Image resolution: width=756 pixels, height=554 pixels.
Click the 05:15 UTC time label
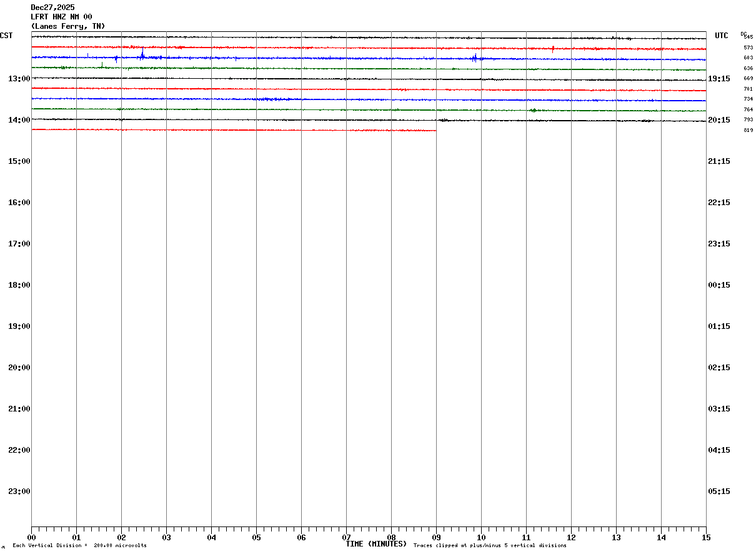click(x=719, y=491)
